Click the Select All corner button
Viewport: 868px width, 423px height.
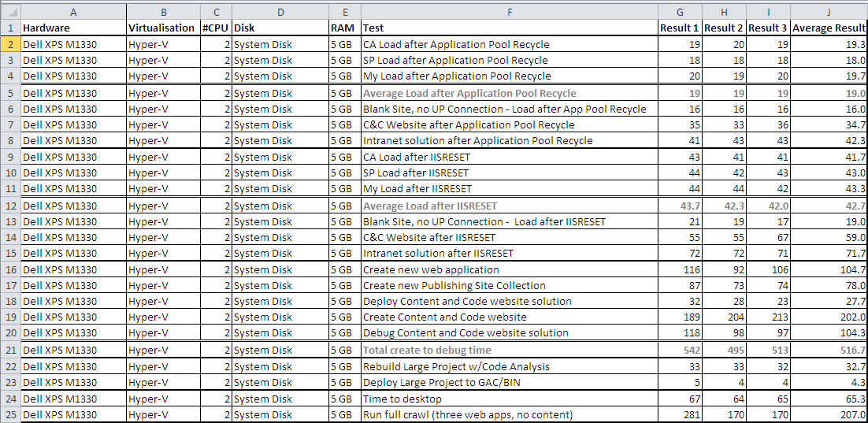10,11
